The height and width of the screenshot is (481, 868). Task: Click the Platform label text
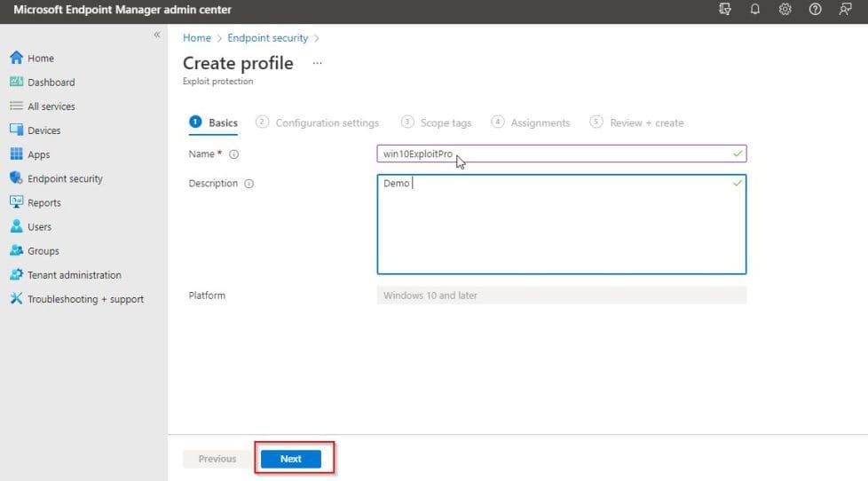[207, 296]
